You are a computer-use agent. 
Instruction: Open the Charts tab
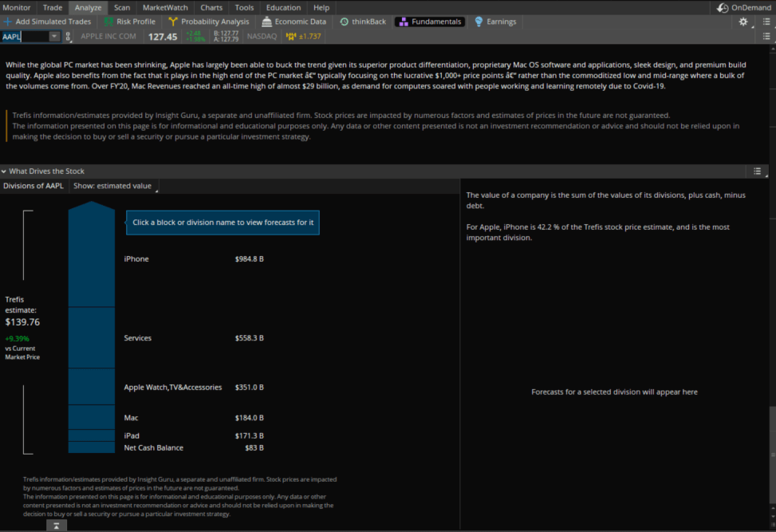[211, 7]
